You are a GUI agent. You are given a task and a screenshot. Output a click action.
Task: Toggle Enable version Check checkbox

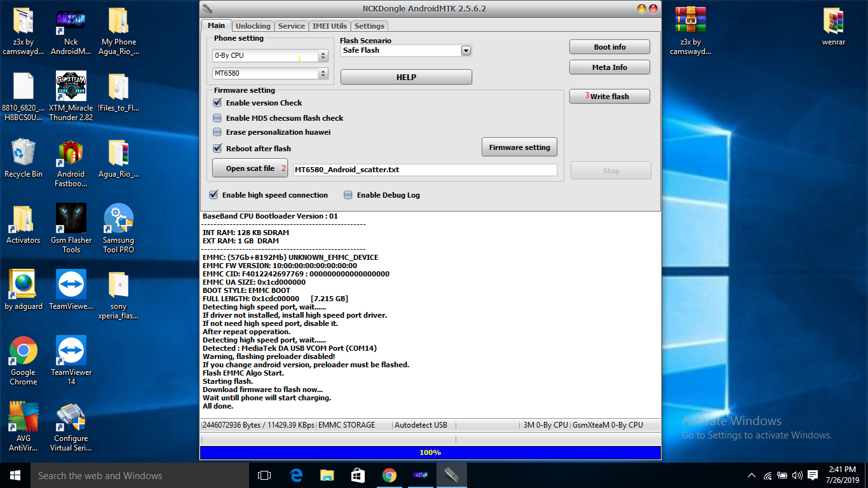[x=217, y=103]
